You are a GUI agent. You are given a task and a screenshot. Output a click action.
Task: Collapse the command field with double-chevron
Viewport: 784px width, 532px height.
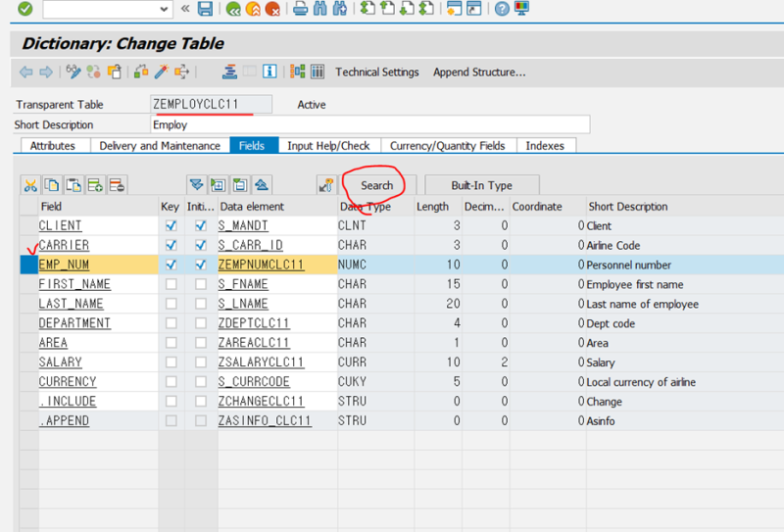point(185,9)
